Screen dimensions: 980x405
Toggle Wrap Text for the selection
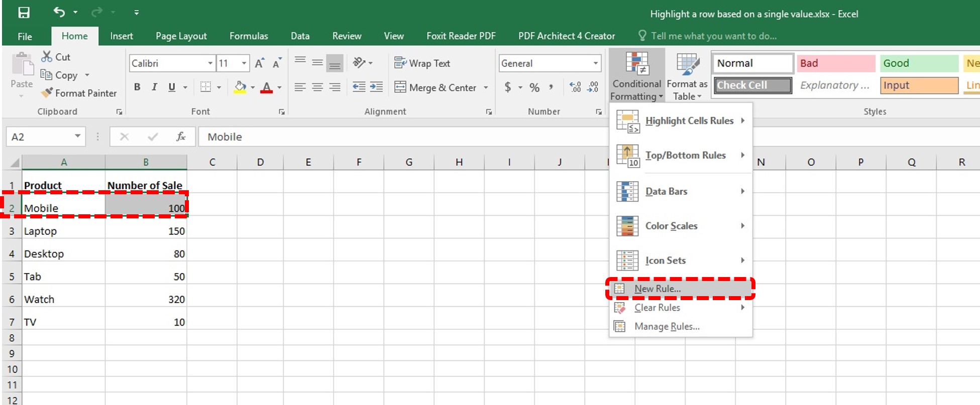pyautogui.click(x=422, y=63)
